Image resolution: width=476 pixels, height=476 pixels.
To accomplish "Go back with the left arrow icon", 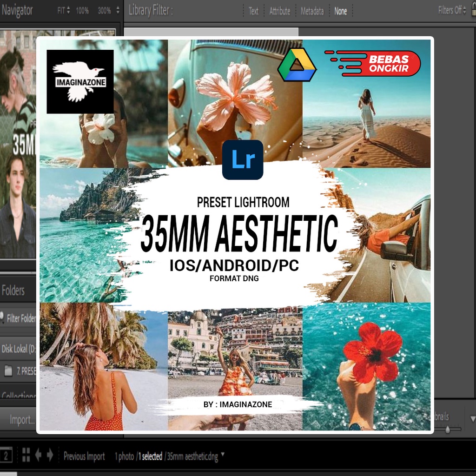I will [x=38, y=455].
